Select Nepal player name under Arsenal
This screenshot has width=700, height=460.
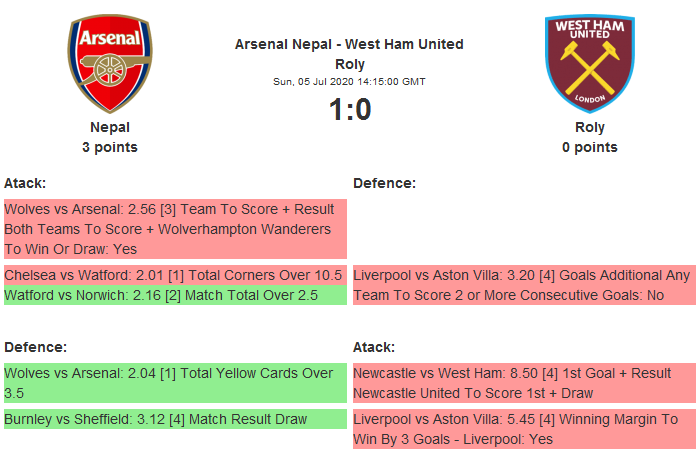coord(110,127)
